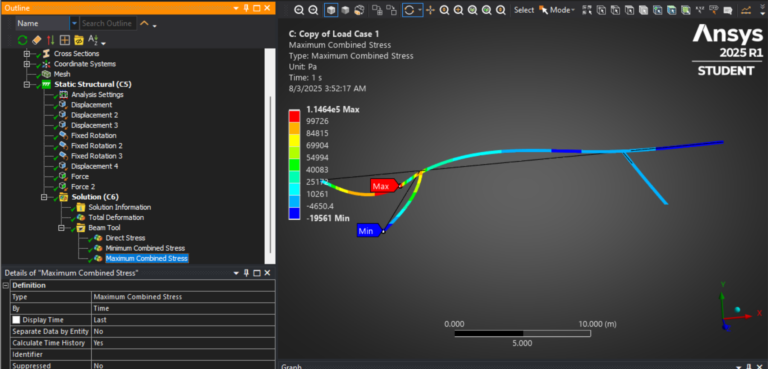Image resolution: width=768 pixels, height=369 pixels.
Task: Open the Outline panel options dropdown arrow
Action: [236, 8]
